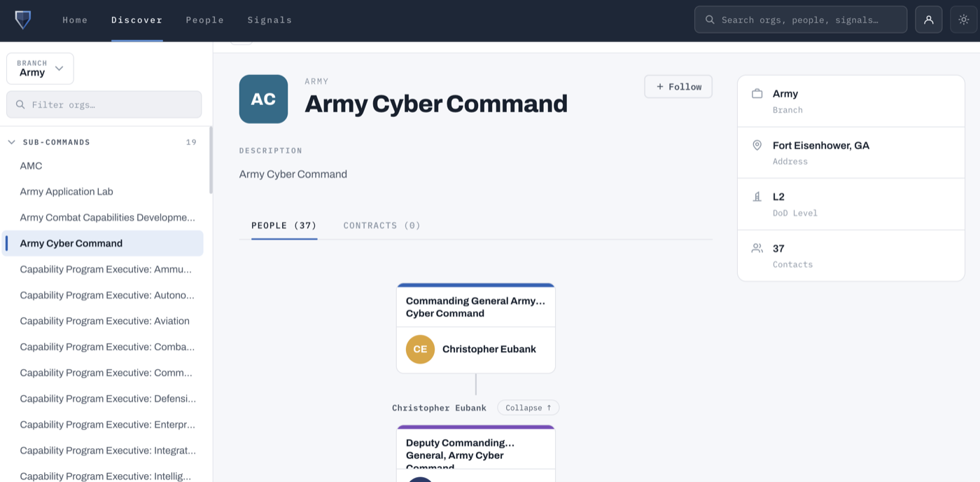
Task: Click the sidebar vertical scrollbar
Action: coord(211,160)
